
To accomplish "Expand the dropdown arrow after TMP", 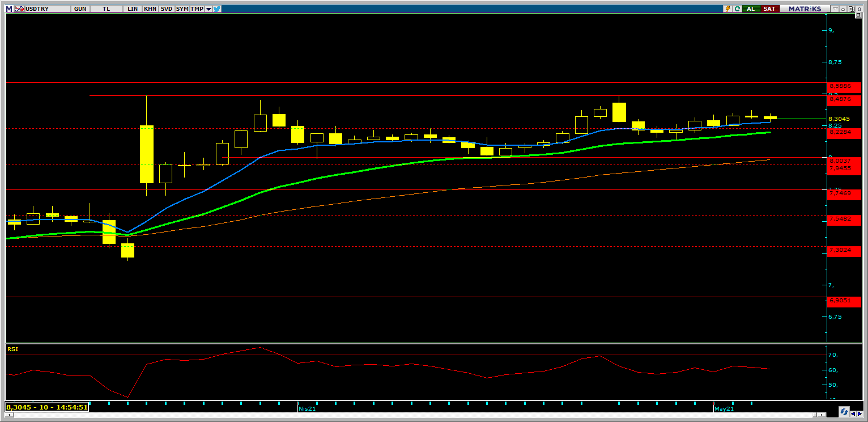I will [209, 9].
